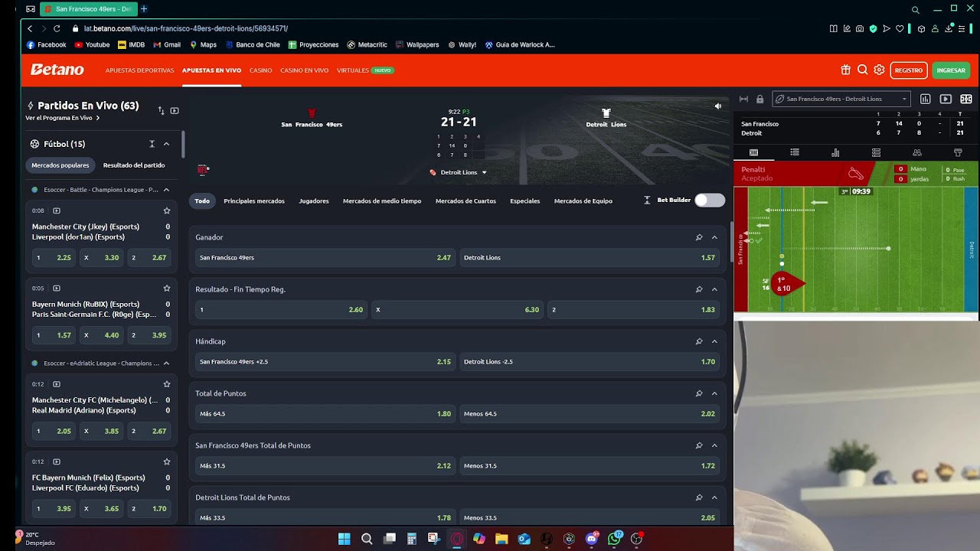This screenshot has height=551, width=980.
Task: Toggle the Bet Builder switch
Action: (x=709, y=201)
